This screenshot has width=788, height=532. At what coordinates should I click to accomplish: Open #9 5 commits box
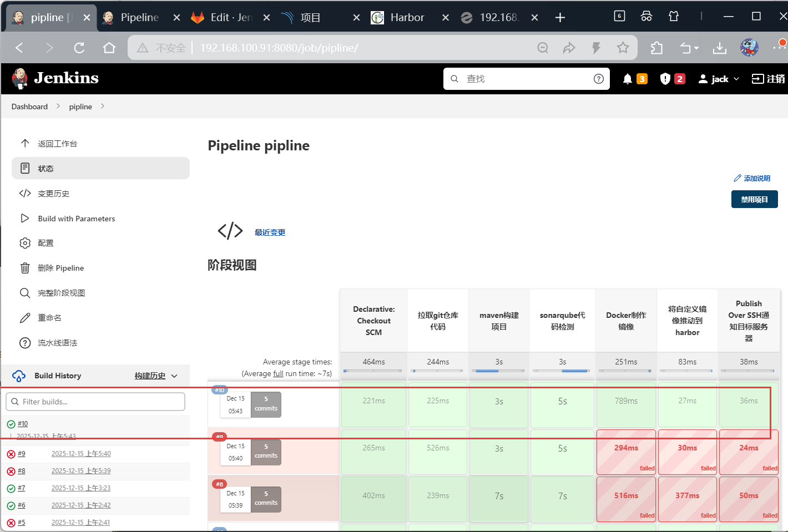[266, 452]
